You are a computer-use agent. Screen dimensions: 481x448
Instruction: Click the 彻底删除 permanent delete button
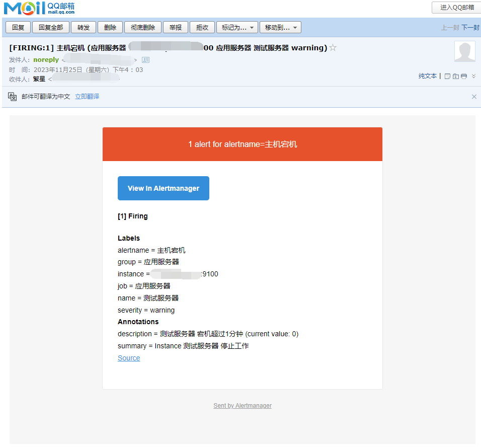pos(143,27)
